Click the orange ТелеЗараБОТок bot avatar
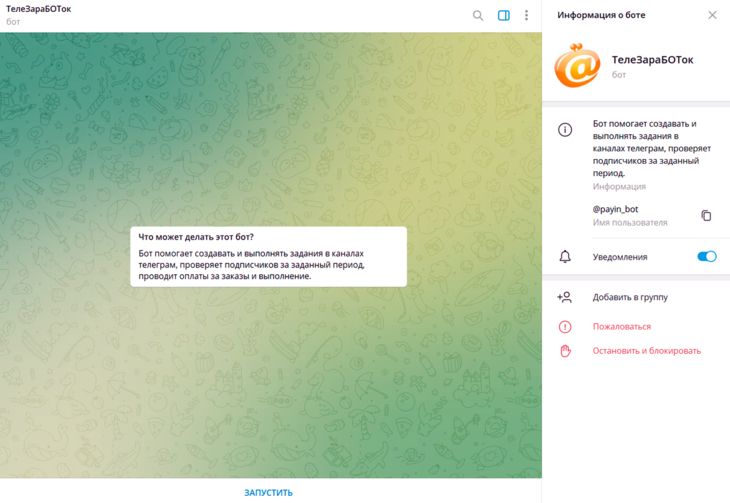 pos(577,65)
